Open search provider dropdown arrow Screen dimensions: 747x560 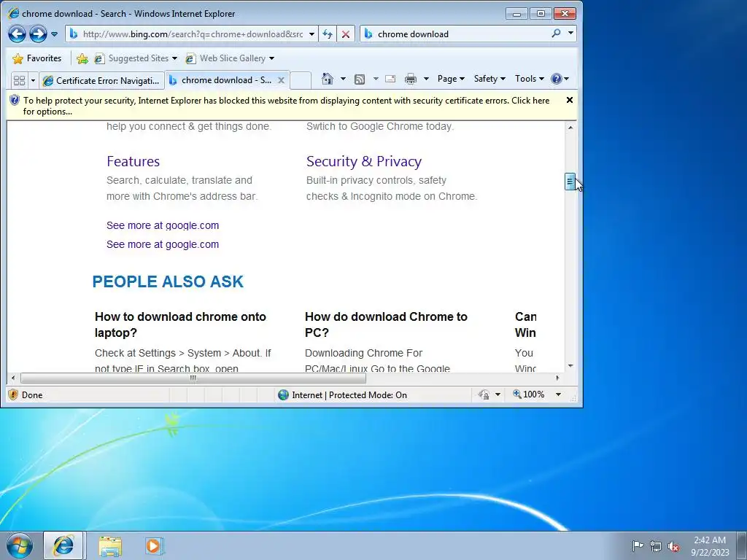[x=570, y=34]
